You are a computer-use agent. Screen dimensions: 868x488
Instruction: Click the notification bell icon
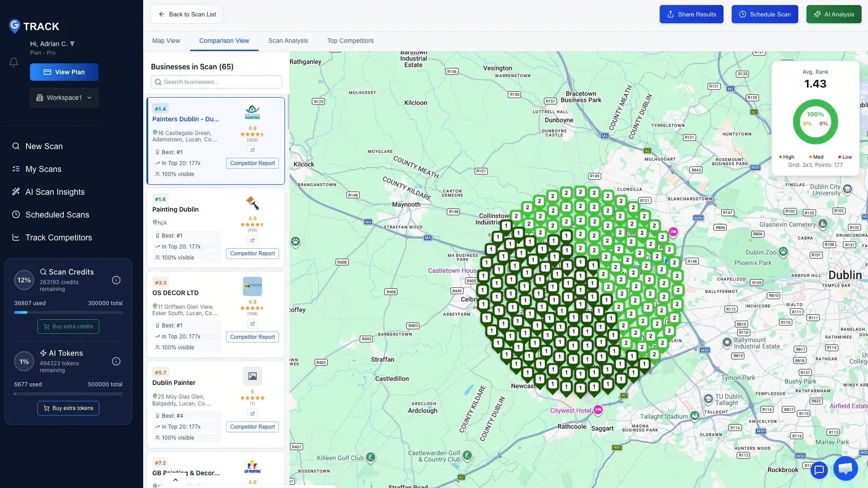14,62
